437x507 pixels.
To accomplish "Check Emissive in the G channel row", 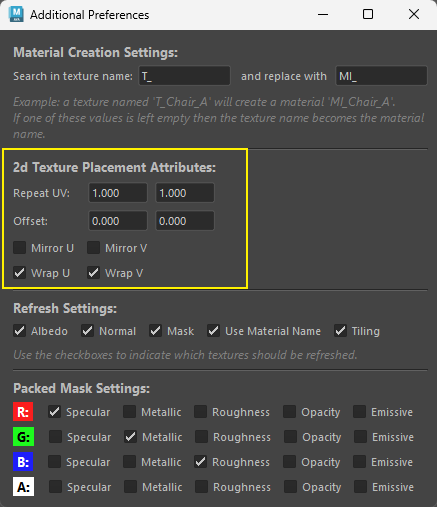I will coord(360,437).
